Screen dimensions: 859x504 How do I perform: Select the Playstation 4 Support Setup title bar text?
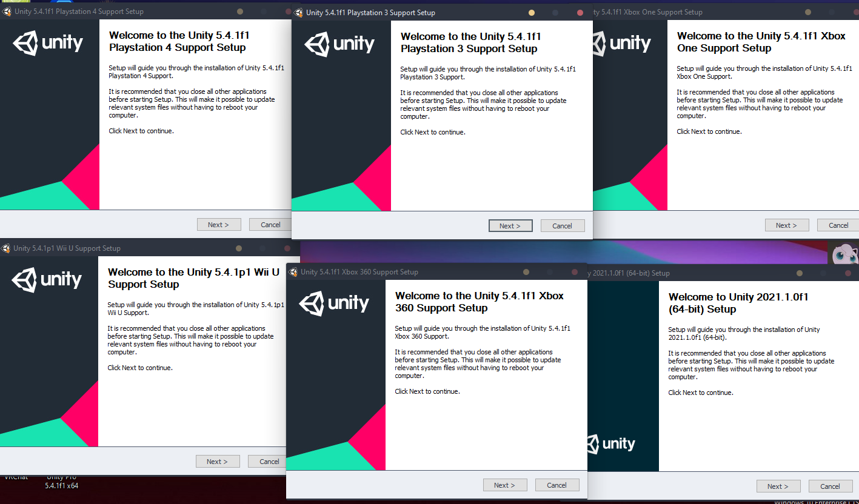coord(79,12)
